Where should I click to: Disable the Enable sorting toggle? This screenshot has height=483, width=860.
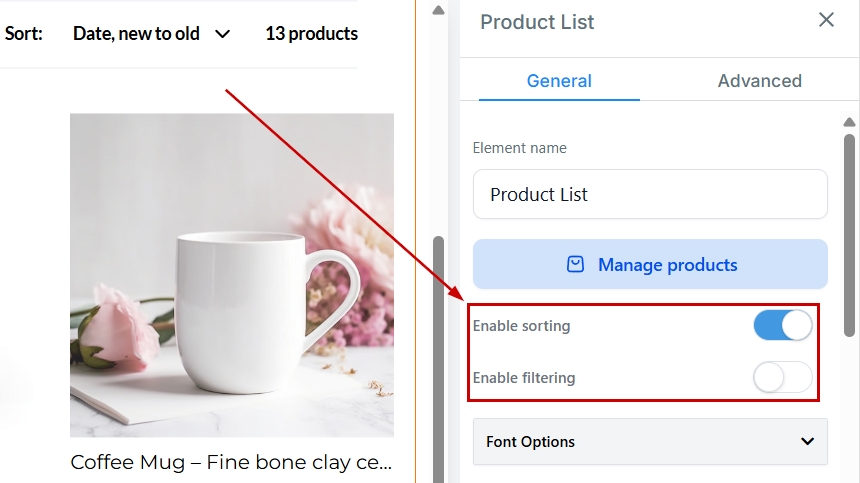(782, 326)
